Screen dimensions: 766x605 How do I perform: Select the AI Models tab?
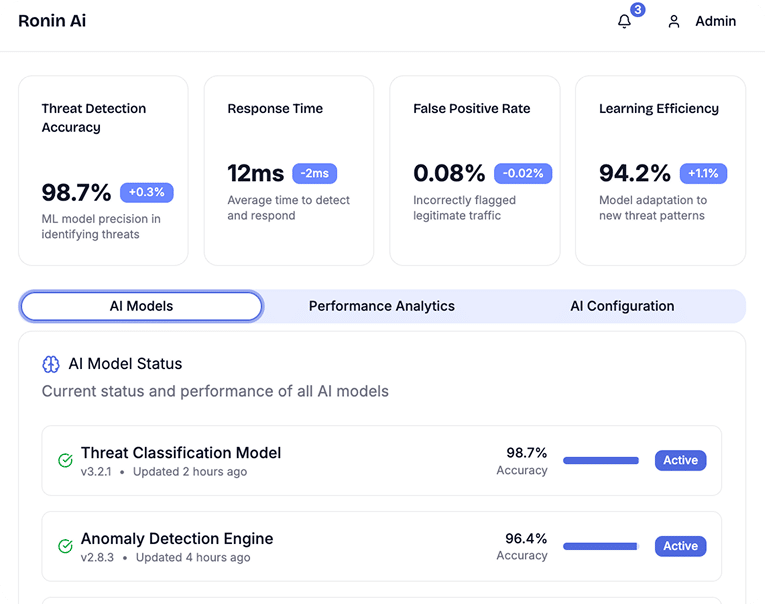point(141,306)
